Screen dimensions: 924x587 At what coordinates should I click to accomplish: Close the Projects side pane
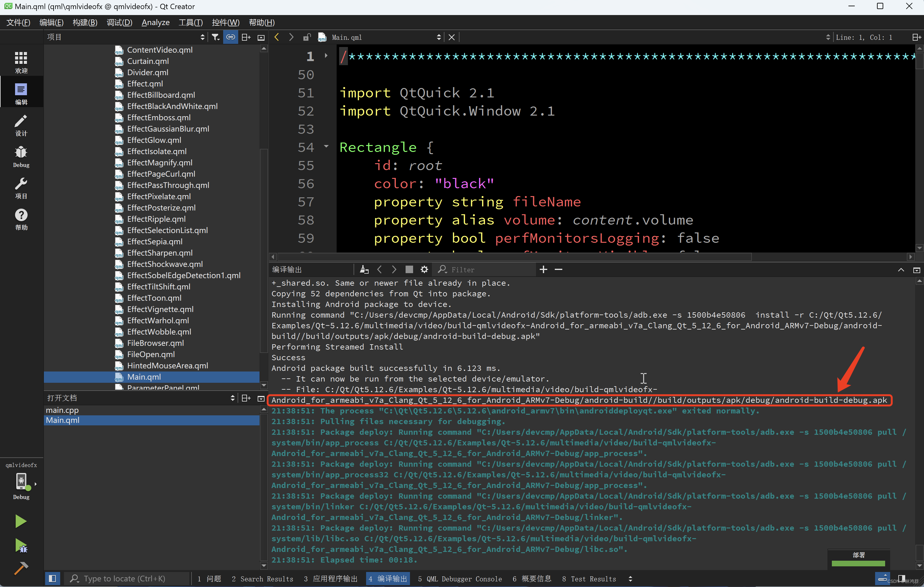[x=261, y=38]
